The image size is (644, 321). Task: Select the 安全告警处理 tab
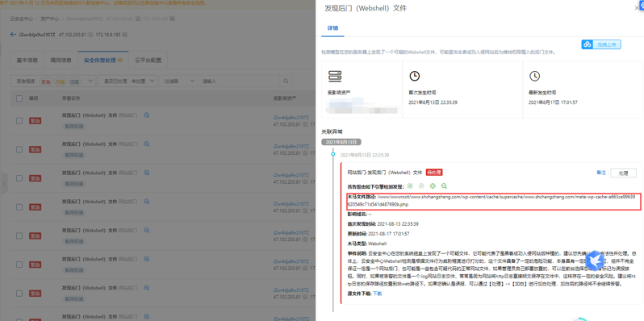point(103,60)
